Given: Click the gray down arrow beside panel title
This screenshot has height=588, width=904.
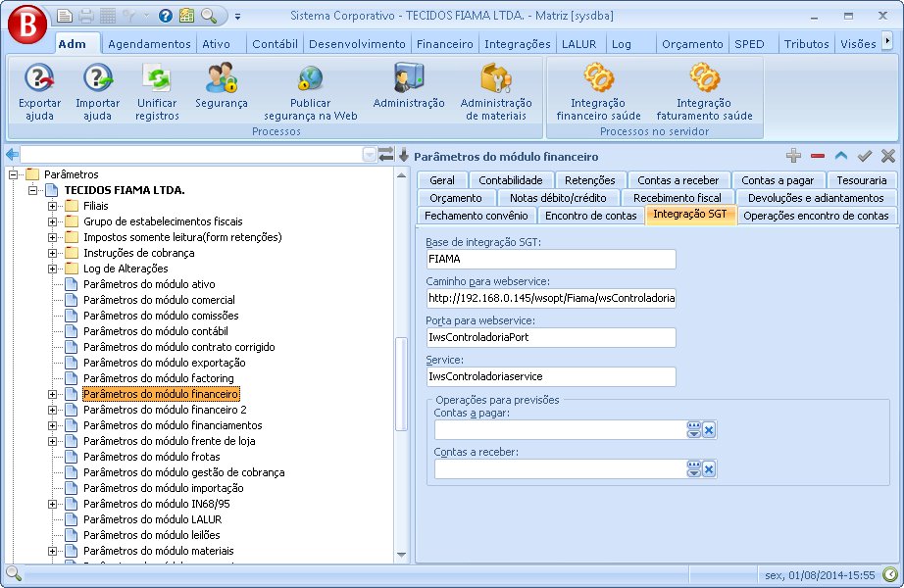Looking at the screenshot, I should [x=404, y=155].
